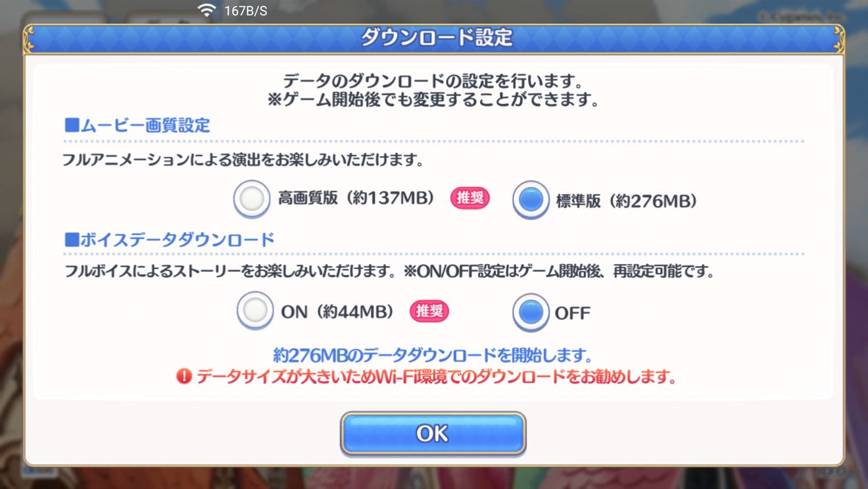The width and height of the screenshot is (868, 489).
Task: Click the ON(約44MB) label text
Action: (337, 312)
